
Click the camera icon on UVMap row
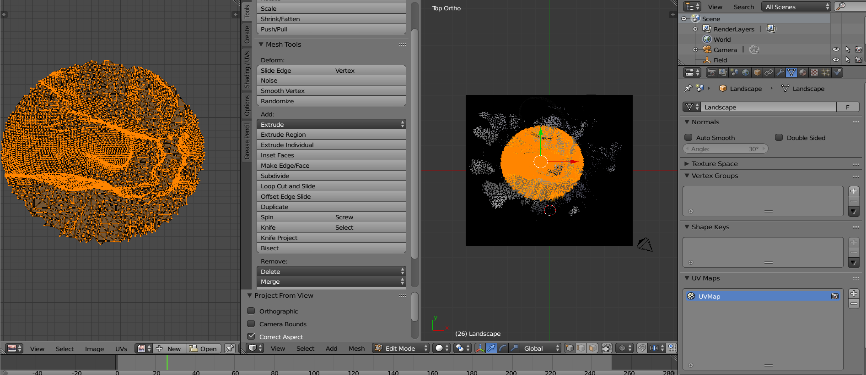tap(835, 297)
